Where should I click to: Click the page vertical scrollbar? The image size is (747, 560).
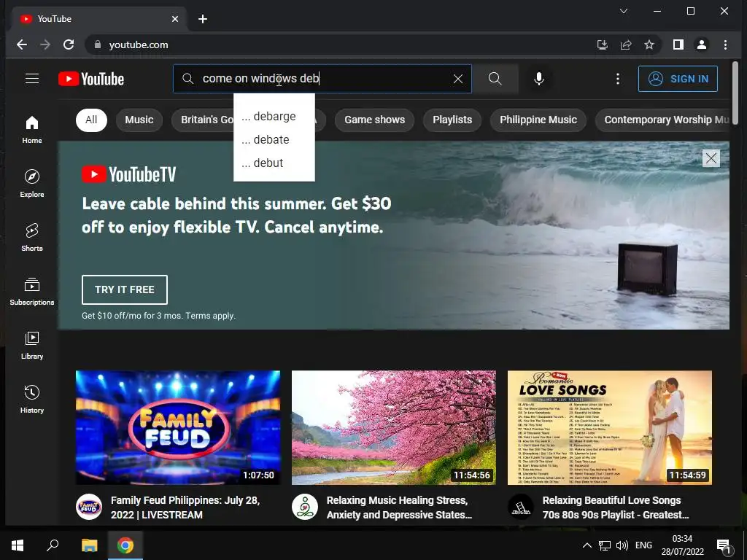(735, 93)
